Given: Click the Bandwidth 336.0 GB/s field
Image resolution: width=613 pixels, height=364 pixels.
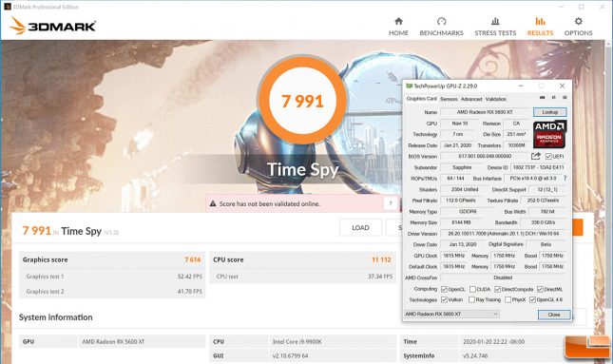Looking at the screenshot, I should pyautogui.click(x=544, y=222).
